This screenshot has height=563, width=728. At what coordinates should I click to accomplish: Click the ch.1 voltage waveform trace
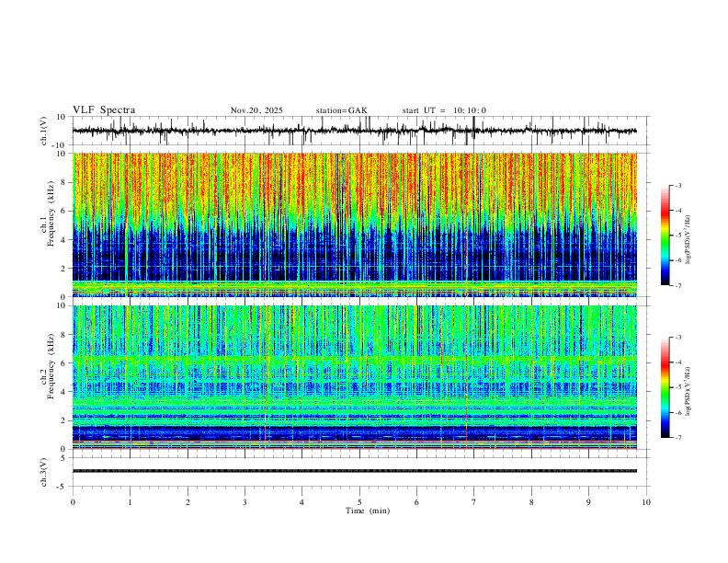(x=354, y=131)
